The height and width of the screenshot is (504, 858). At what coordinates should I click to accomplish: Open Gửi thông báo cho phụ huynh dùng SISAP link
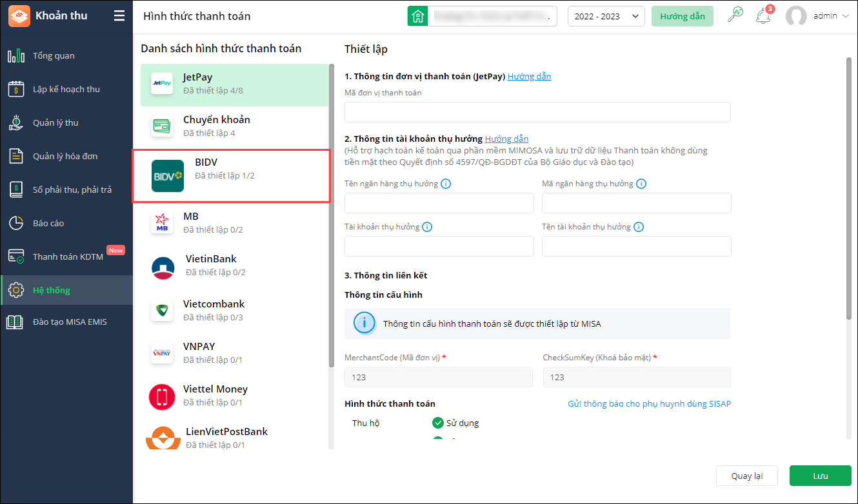649,403
